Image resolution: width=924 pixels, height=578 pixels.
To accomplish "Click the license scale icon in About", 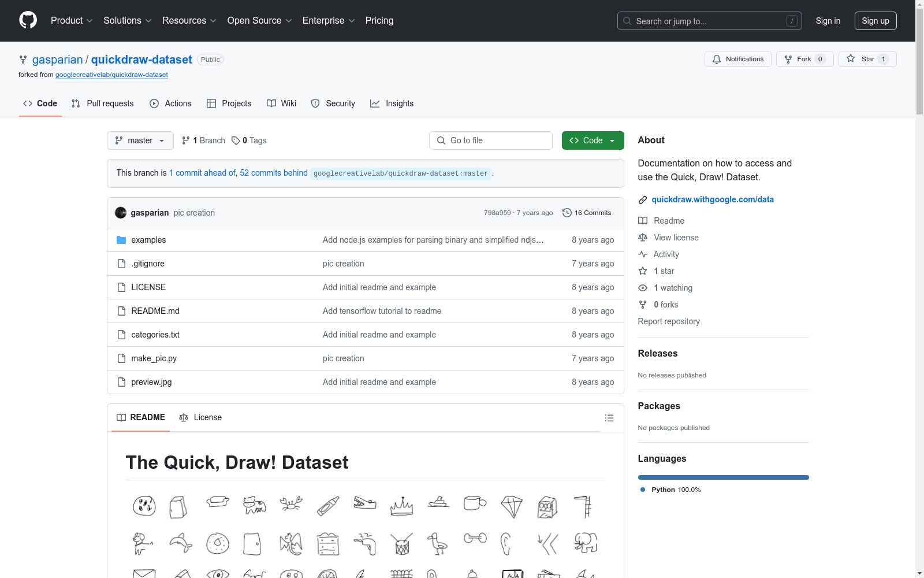I will click(x=643, y=238).
